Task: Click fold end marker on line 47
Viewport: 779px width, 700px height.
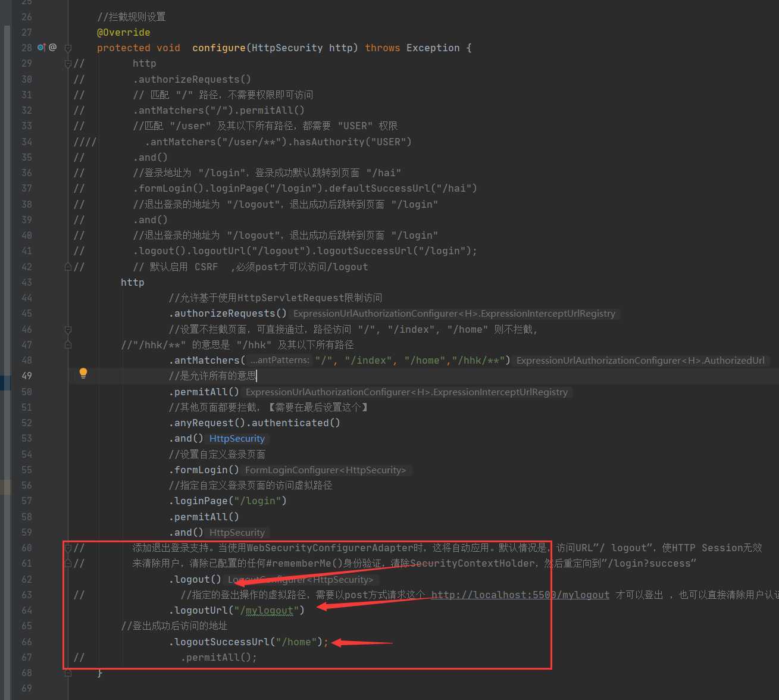Action: pyautogui.click(x=68, y=345)
